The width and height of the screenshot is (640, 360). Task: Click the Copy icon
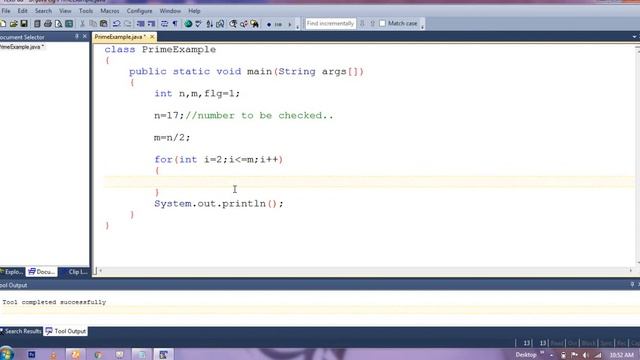[x=93, y=24]
